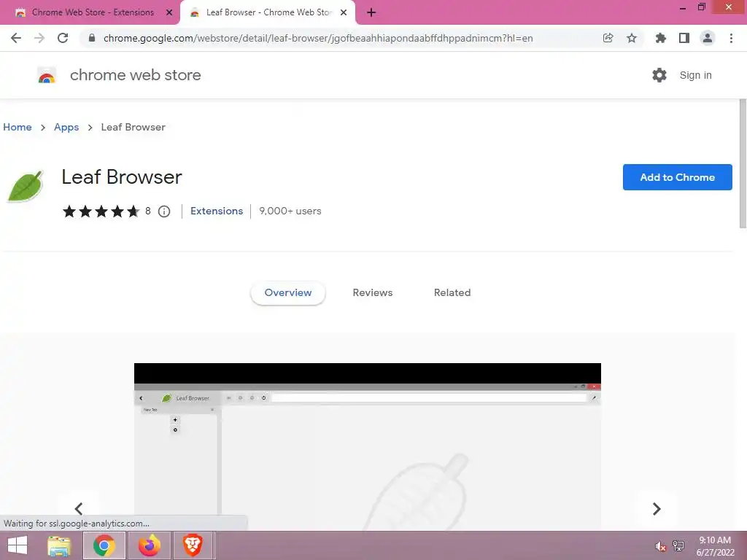Image resolution: width=747 pixels, height=560 pixels.
Task: Launch Firefox from taskbar
Action: point(149,545)
